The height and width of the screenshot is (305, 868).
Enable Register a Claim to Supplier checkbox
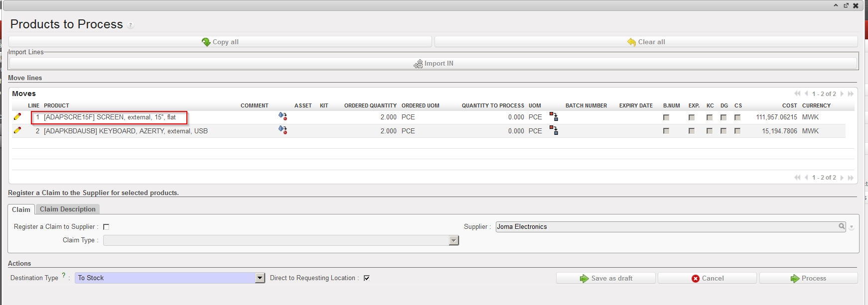click(x=106, y=227)
